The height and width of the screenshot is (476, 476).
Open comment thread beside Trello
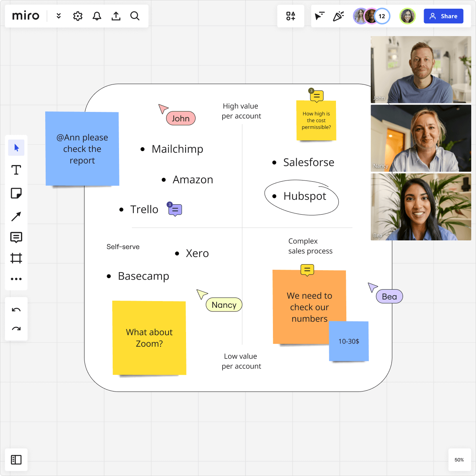(175, 209)
